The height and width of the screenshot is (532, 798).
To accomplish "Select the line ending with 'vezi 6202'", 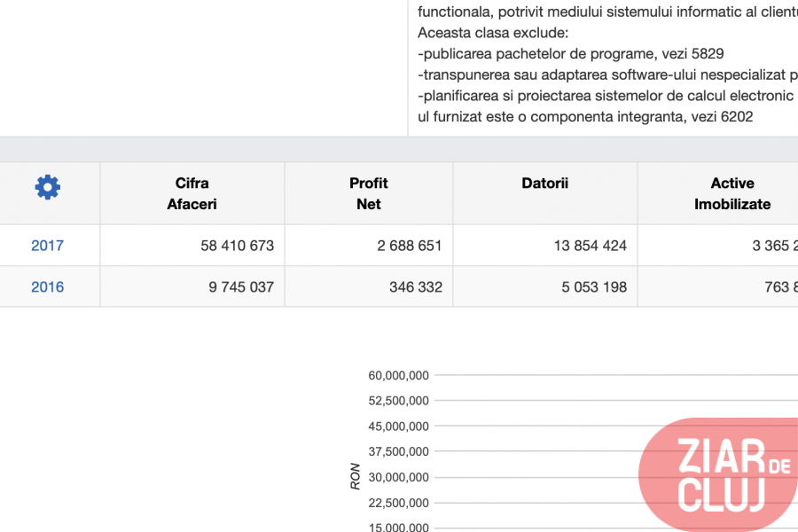I will coord(585,117).
